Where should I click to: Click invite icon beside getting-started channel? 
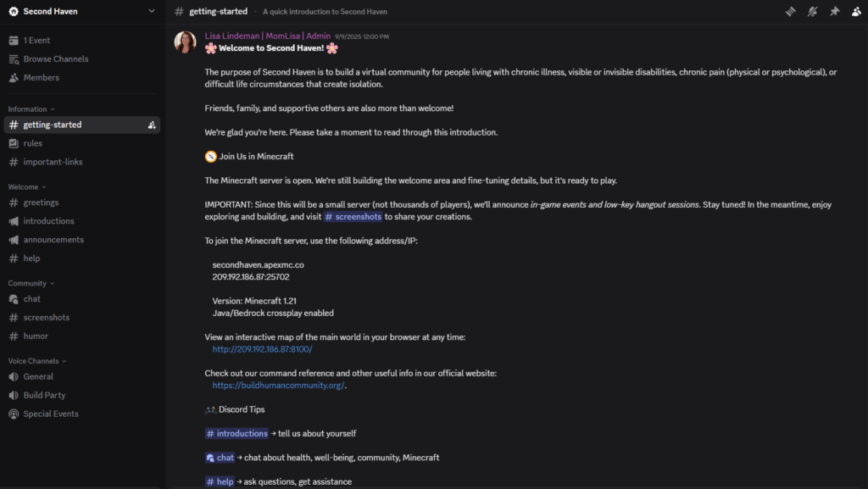[x=152, y=125]
